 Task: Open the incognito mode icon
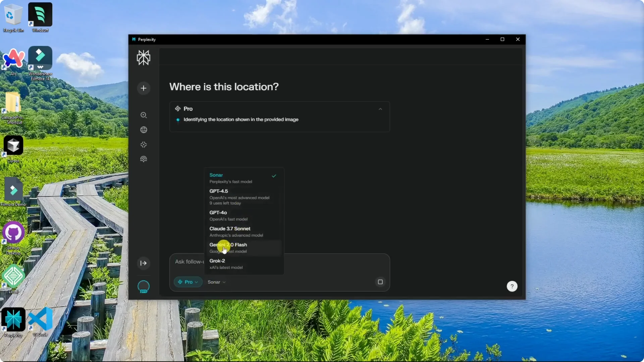tap(144, 159)
